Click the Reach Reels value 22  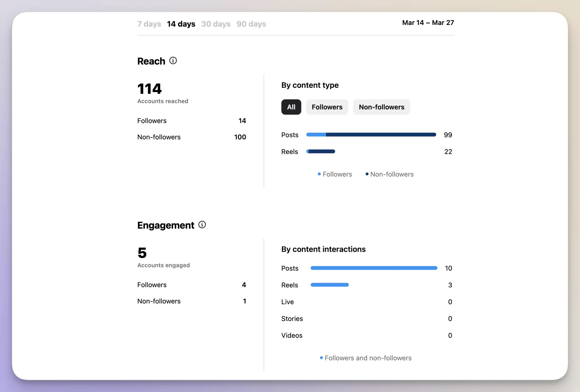[x=448, y=152]
